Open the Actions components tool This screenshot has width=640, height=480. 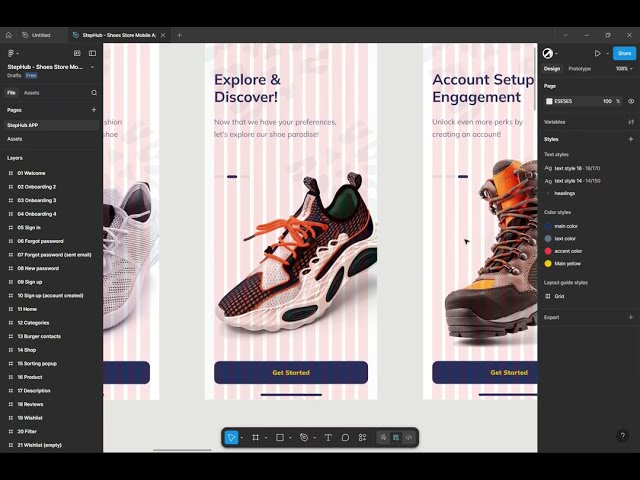click(x=362, y=438)
